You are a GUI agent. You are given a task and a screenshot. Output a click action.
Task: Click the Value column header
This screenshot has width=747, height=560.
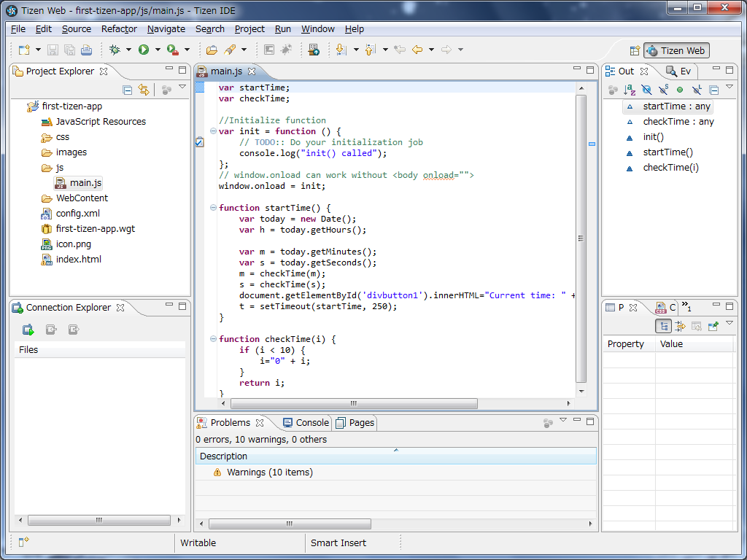click(695, 344)
